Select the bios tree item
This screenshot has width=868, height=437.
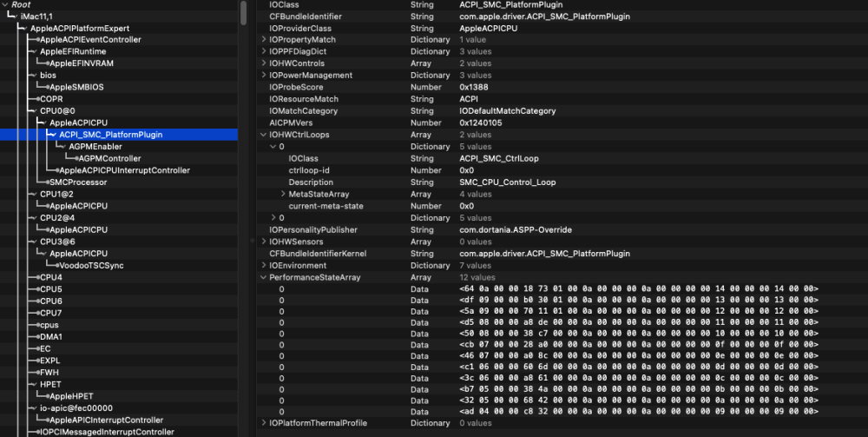(48, 76)
